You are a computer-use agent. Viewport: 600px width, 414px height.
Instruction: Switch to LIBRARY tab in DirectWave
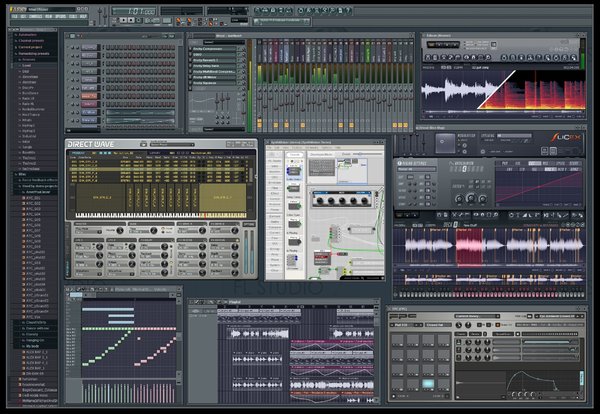pos(155,153)
